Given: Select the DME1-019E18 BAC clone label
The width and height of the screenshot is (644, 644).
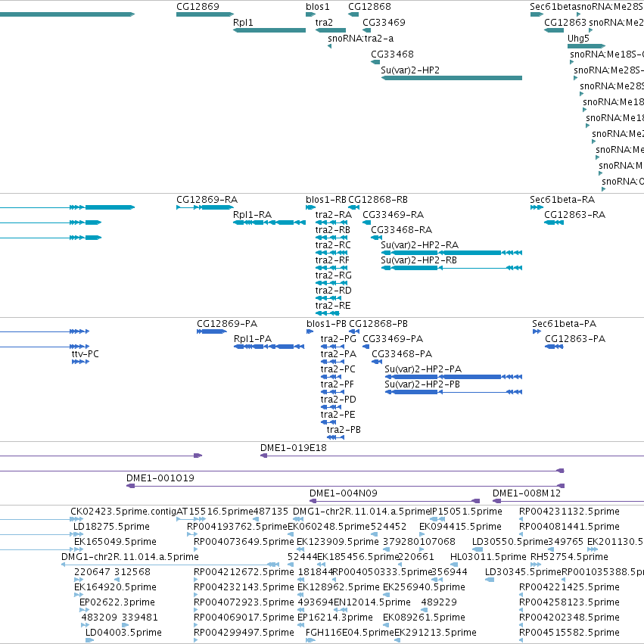Looking at the screenshot, I should tap(294, 448).
